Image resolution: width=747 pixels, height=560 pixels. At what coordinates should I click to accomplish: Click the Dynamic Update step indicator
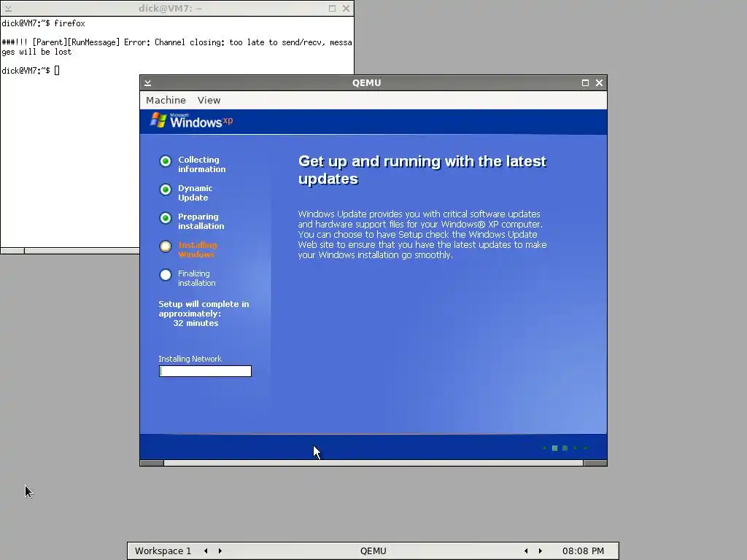(x=166, y=190)
